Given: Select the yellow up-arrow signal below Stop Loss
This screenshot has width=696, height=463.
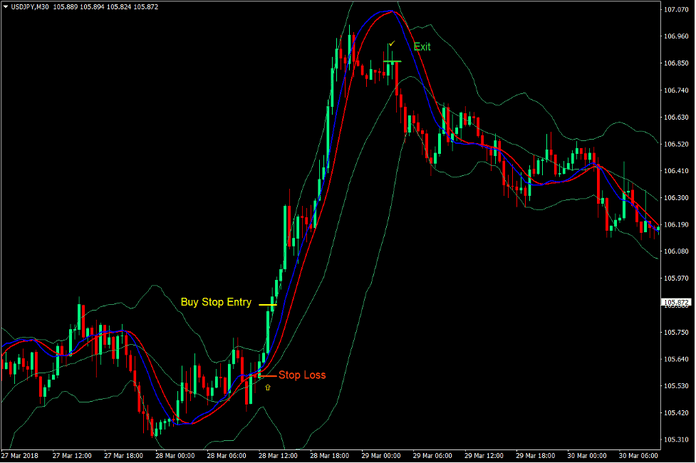Looking at the screenshot, I should pyautogui.click(x=268, y=388).
